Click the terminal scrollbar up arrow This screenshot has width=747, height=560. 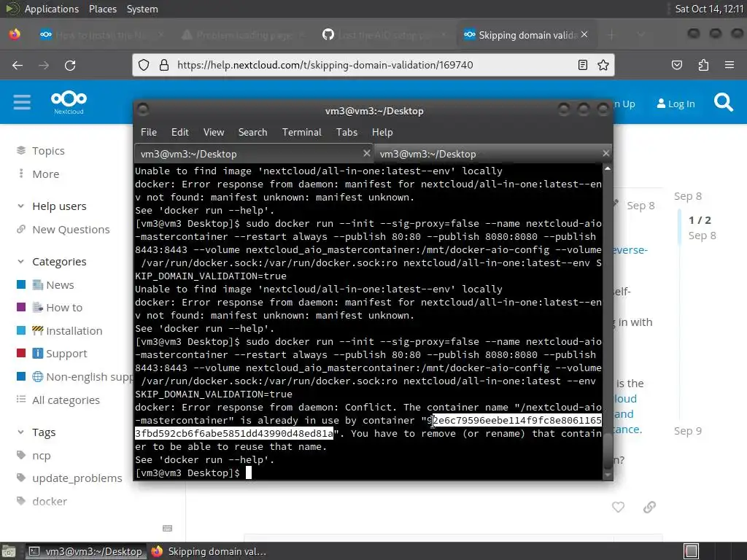point(608,169)
